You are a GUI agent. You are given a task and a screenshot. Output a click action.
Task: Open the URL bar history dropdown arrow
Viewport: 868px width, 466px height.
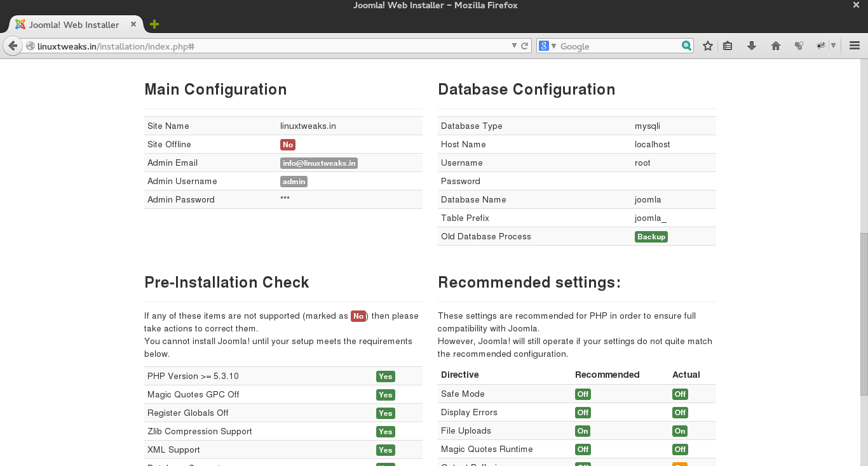coord(515,46)
